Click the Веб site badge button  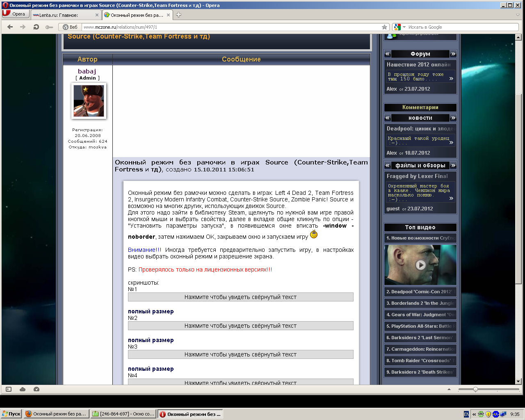point(70,27)
